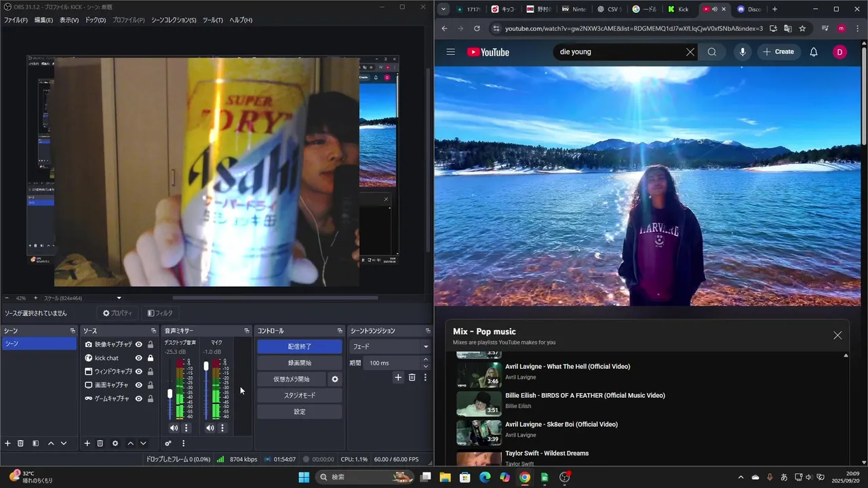Move source up arrow in Sources panel
The width and height of the screenshot is (868, 488).
(130, 443)
